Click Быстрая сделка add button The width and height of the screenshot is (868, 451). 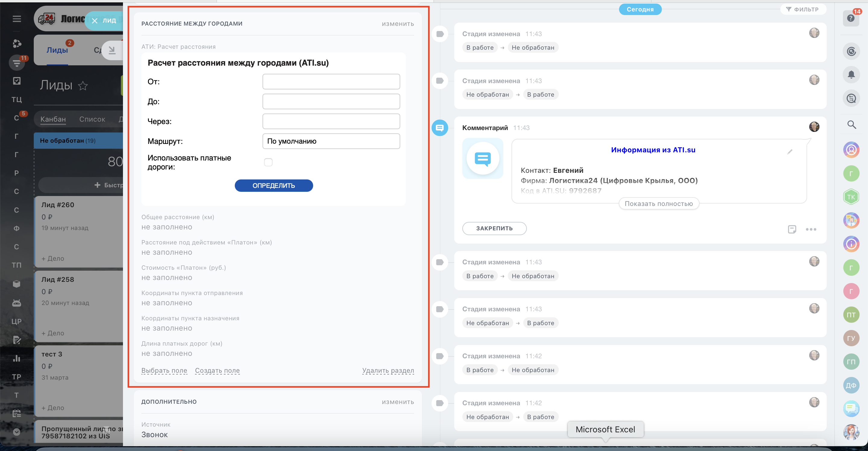pos(81,185)
